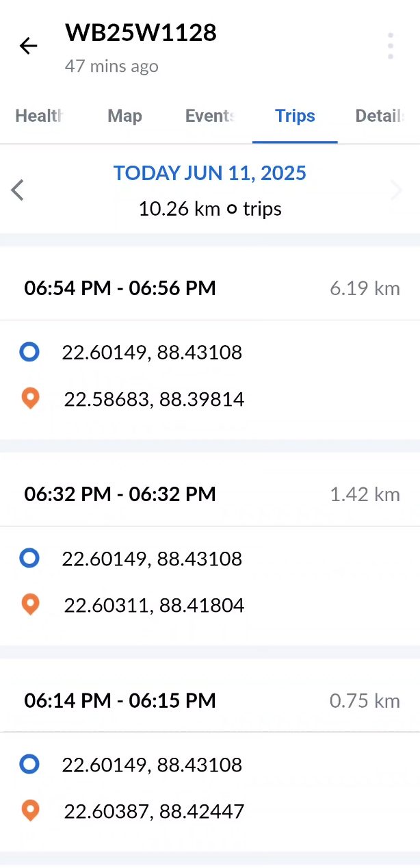The width and height of the screenshot is (420, 868).
Task: Open the TODAY JUN 11, 2025 date picker
Action: [209, 173]
